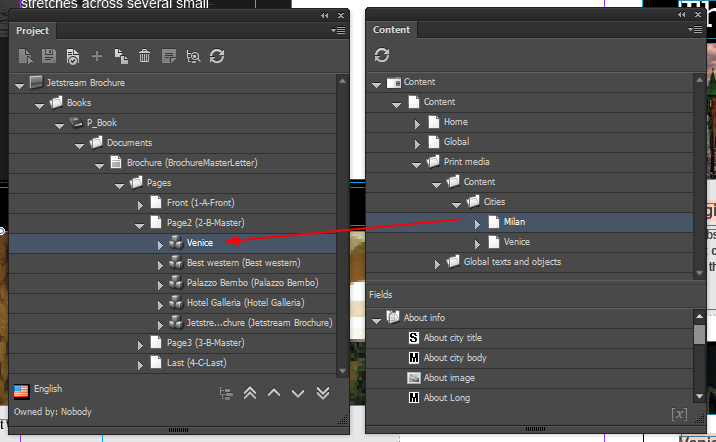Click the move to top double-chevron icon
Viewport: 716px width, 442px height.
tap(250, 393)
